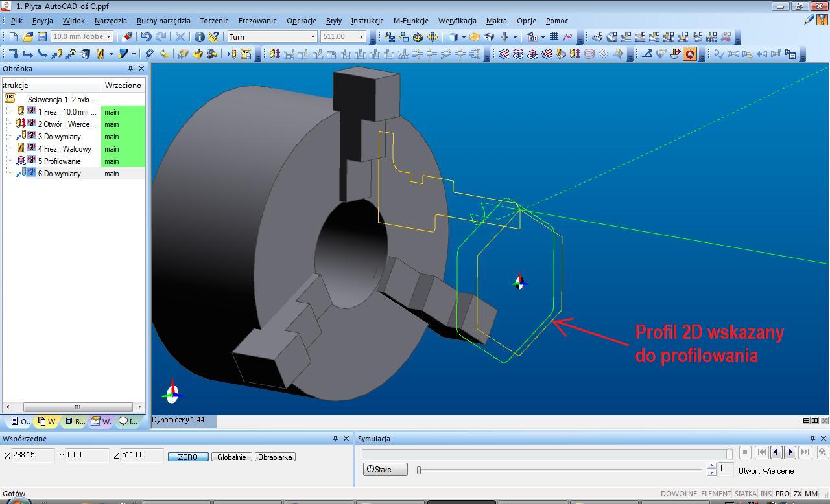Click the simulation stop button
The height and width of the screenshot is (504, 830).
click(745, 452)
